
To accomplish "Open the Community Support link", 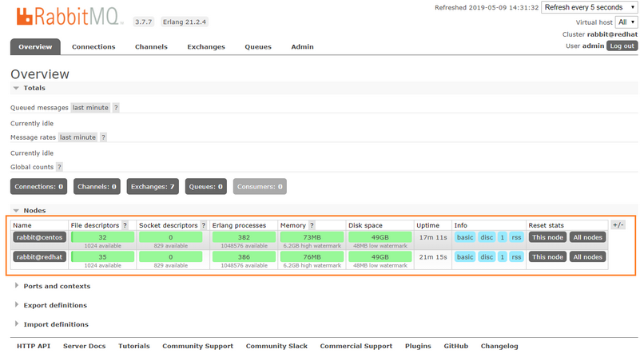I will [x=197, y=346].
